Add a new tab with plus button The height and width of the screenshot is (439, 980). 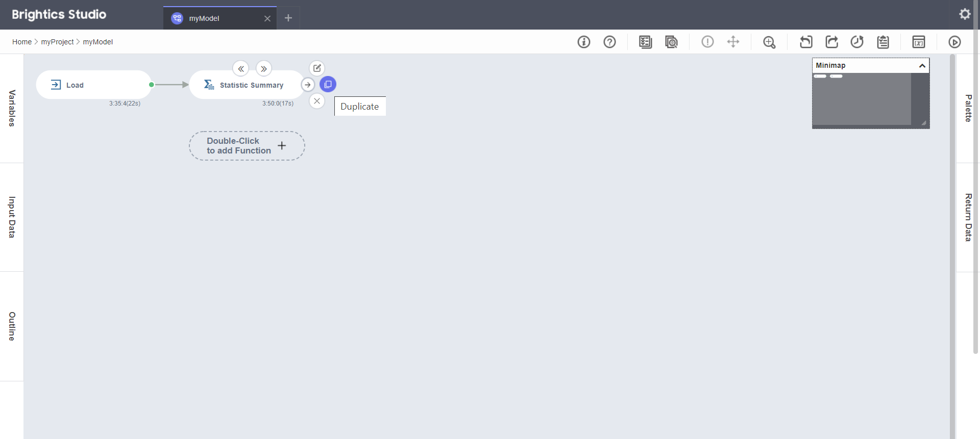288,18
